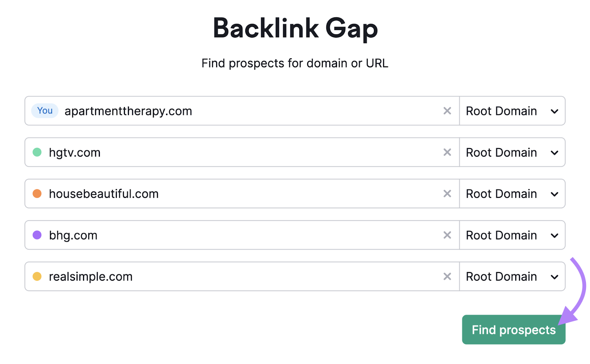
Task: Click the yellow dot beside realsimple.com
Action: (37, 276)
